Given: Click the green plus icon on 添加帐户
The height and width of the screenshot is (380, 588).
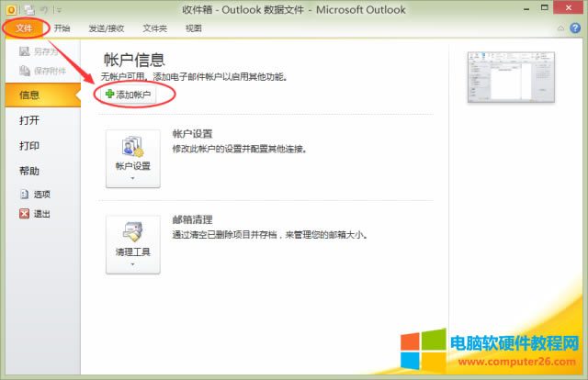Looking at the screenshot, I should (x=109, y=94).
